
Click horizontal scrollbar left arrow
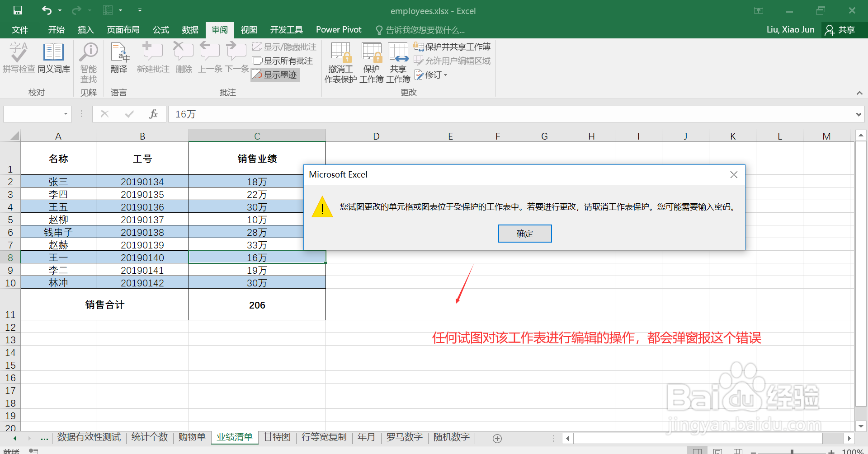click(x=568, y=438)
